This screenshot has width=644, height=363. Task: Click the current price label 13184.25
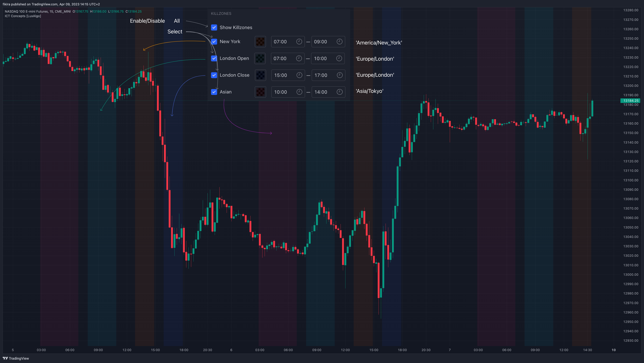[630, 101]
